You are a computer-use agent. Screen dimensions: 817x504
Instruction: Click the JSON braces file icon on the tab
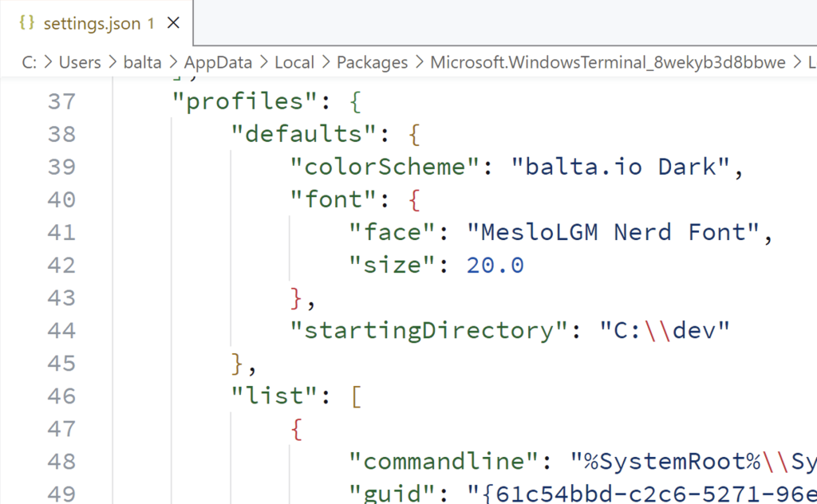point(27,23)
